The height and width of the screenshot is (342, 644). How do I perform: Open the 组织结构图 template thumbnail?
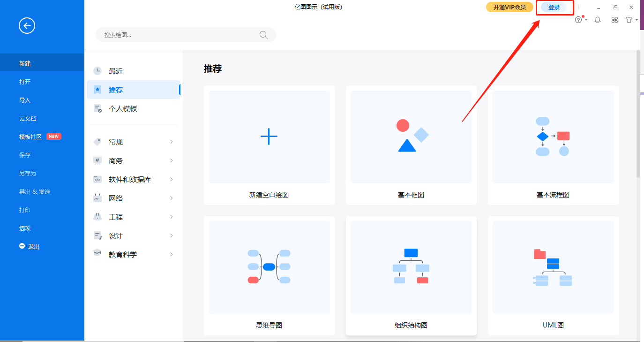411,267
